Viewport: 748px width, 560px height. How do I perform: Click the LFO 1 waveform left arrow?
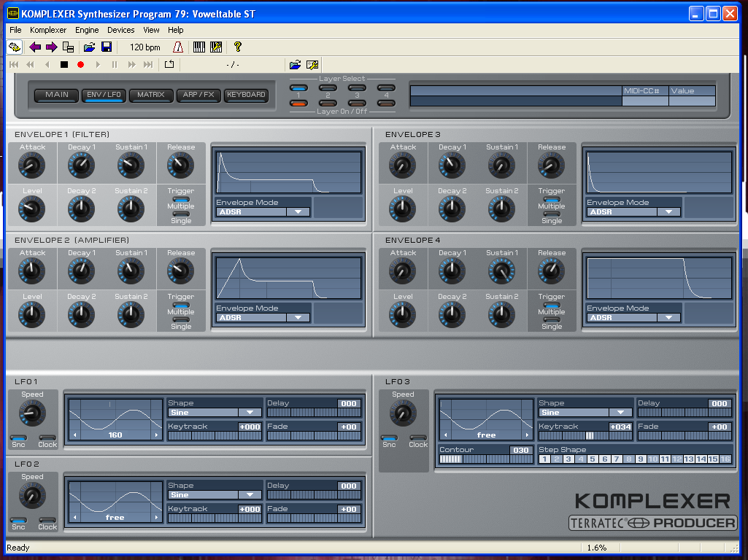(75, 435)
